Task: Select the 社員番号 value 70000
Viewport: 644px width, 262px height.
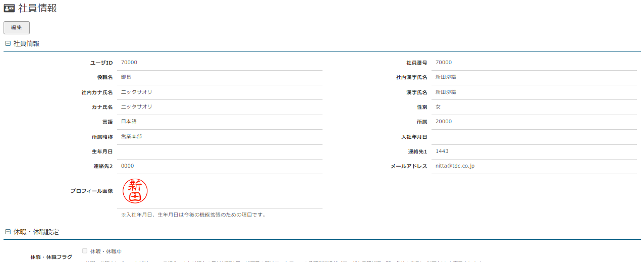Action: (x=444, y=63)
